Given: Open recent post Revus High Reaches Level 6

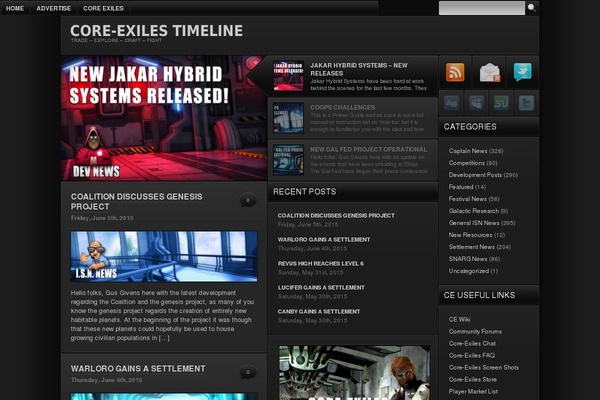Looking at the screenshot, I should pos(321,264).
